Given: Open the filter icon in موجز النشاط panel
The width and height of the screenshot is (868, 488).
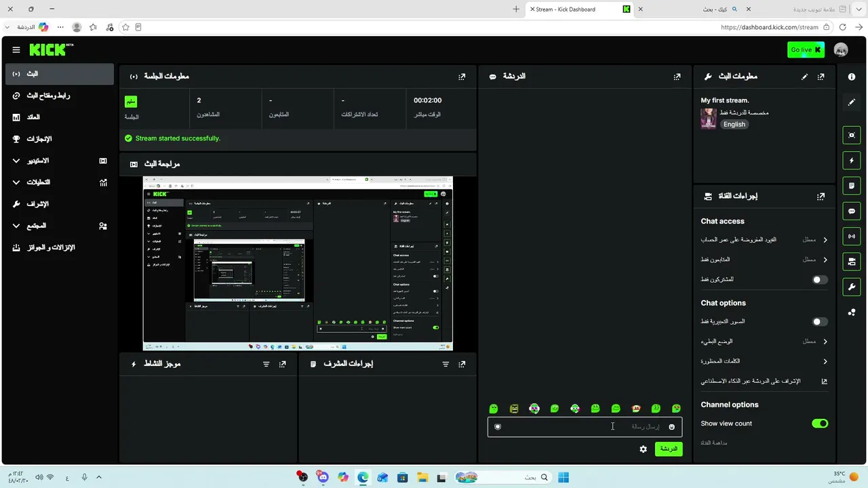Looking at the screenshot, I should (267, 364).
